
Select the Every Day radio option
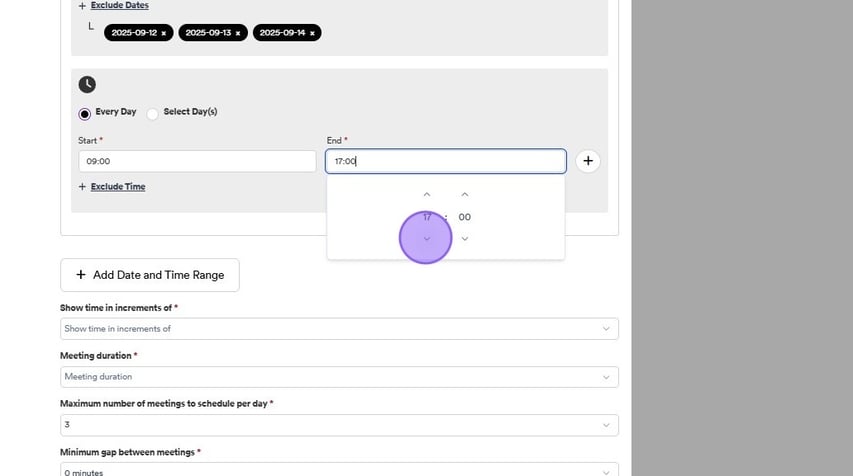[85, 113]
